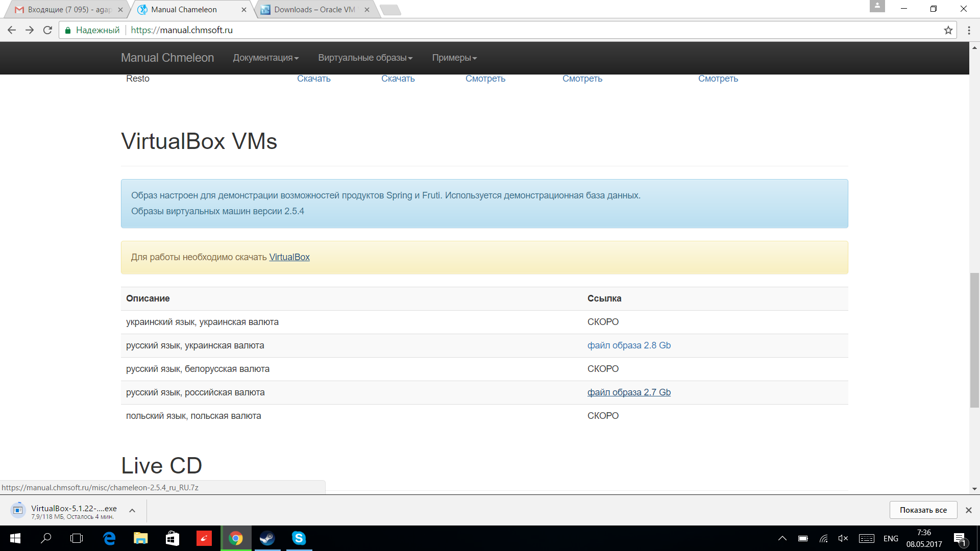Screen dimensions: 980x551
Task: Show hidden system tray icons
Action: click(x=782, y=539)
